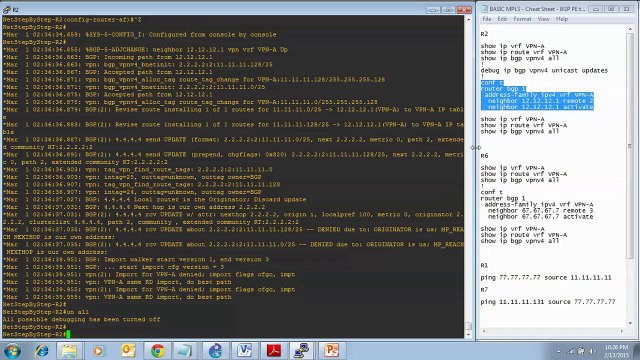This screenshot has height=360, width=640.
Task: Click the terminal scrollbar up arrow
Action: pos(469,20)
